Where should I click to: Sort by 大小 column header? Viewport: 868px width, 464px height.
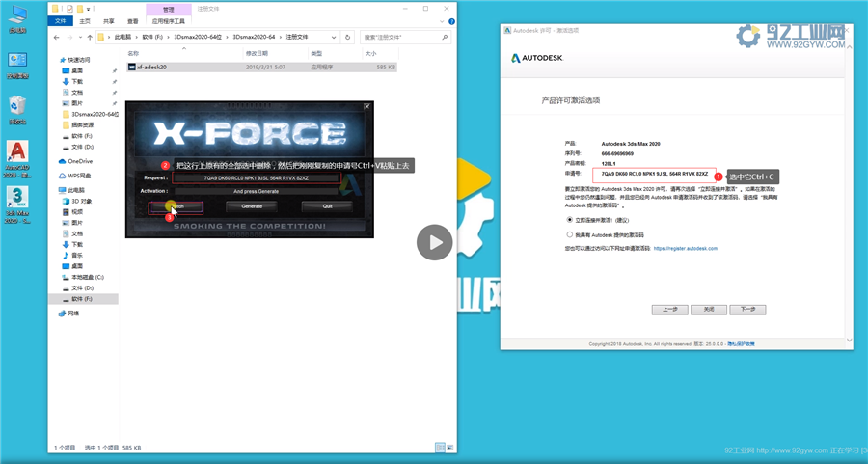point(370,54)
